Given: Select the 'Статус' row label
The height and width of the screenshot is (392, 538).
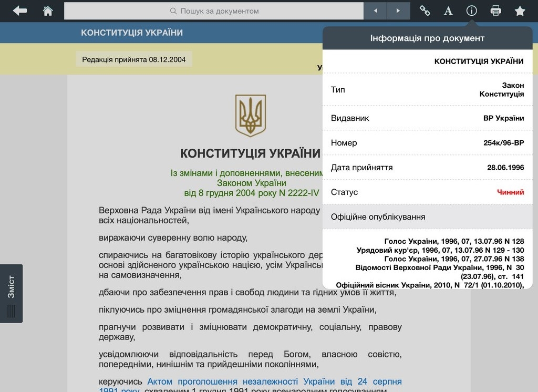Looking at the screenshot, I should (344, 192).
